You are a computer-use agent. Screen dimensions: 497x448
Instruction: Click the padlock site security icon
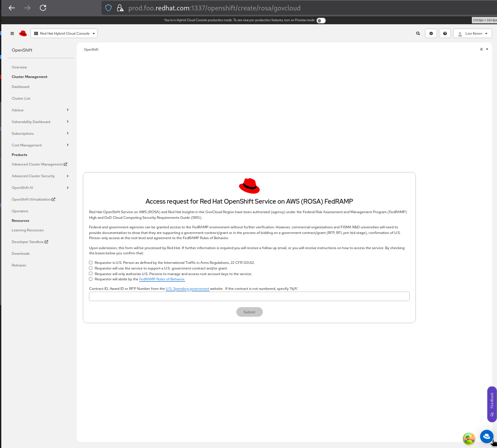coord(120,8)
